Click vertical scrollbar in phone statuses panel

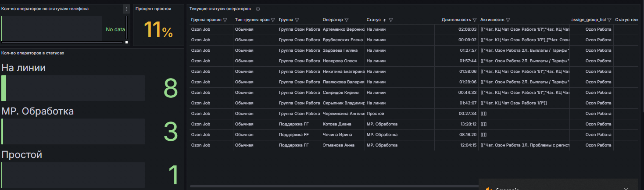click(x=127, y=29)
